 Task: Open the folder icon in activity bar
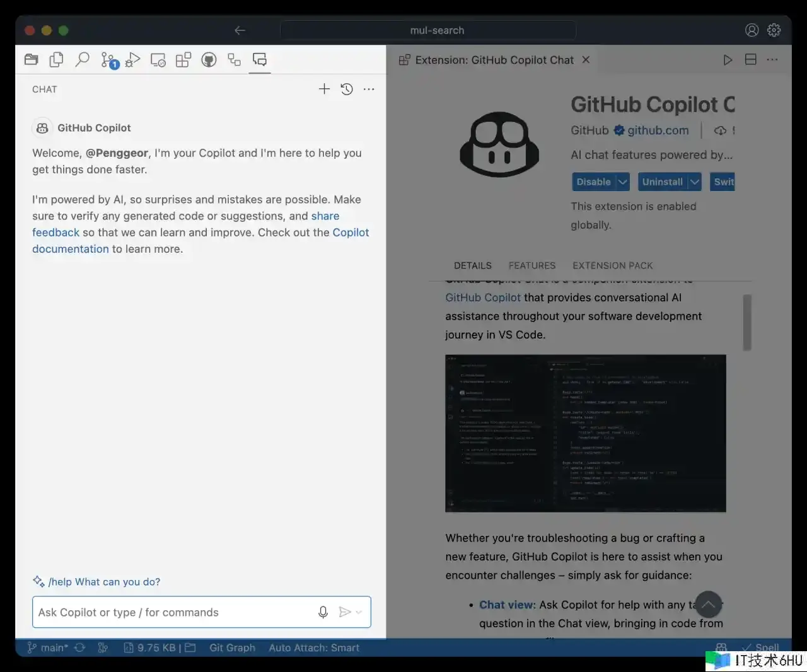pyautogui.click(x=31, y=60)
